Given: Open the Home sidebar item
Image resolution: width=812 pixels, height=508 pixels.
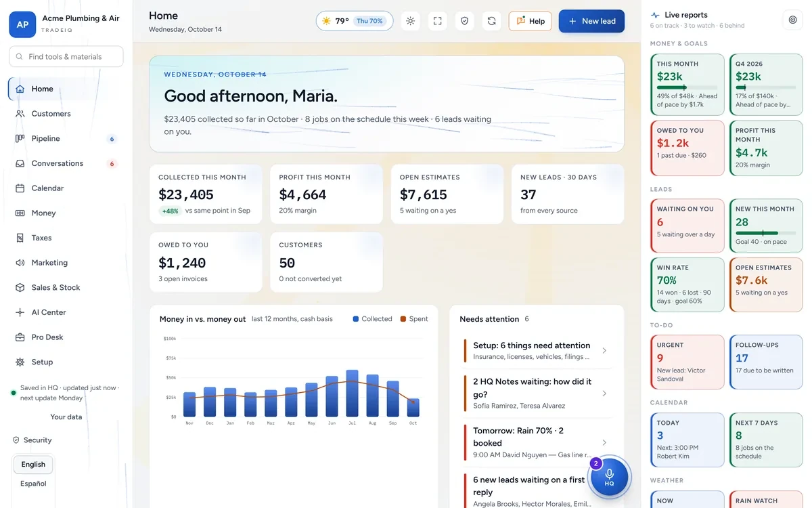Looking at the screenshot, I should [x=66, y=89].
